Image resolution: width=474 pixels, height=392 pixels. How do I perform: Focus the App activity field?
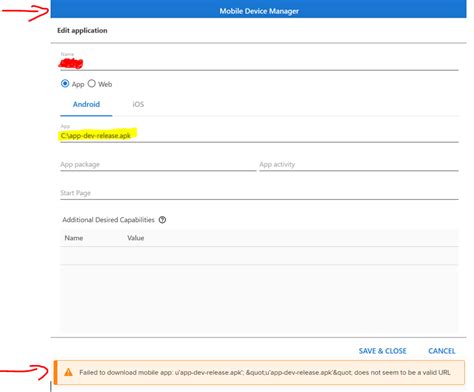(359, 164)
